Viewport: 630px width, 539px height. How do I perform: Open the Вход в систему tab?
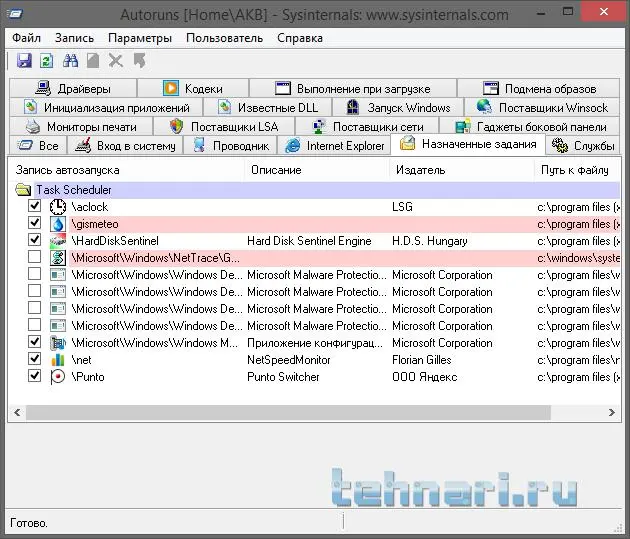point(125,146)
